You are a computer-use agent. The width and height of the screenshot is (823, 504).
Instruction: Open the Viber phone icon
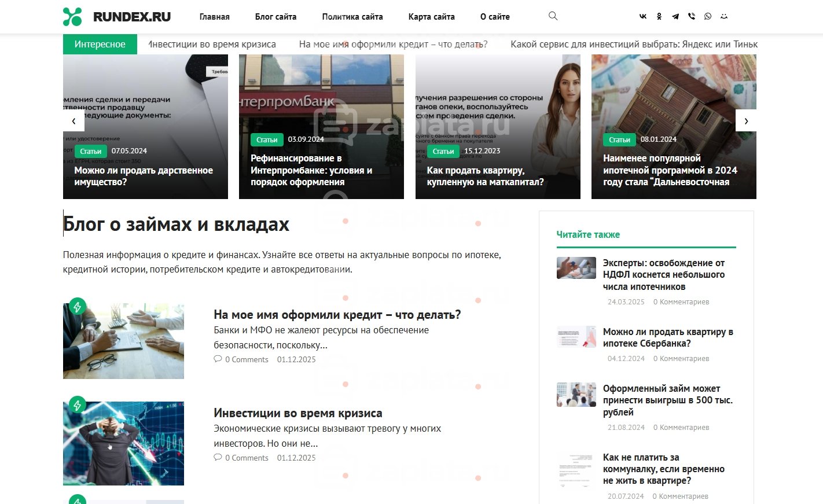coord(692,17)
